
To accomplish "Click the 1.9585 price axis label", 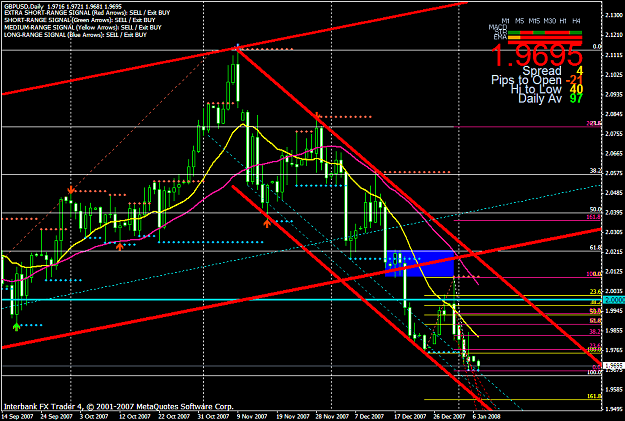I will pos(613,390).
